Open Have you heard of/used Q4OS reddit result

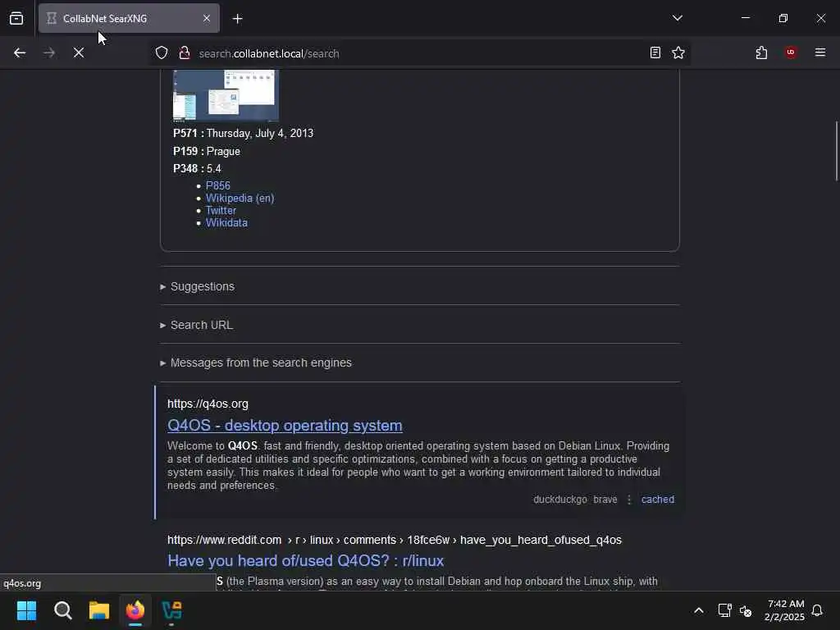[x=305, y=561]
